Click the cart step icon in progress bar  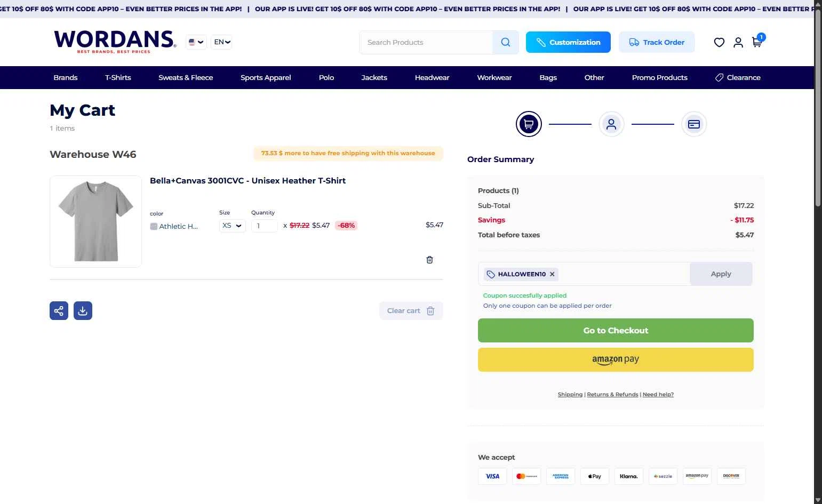point(529,124)
